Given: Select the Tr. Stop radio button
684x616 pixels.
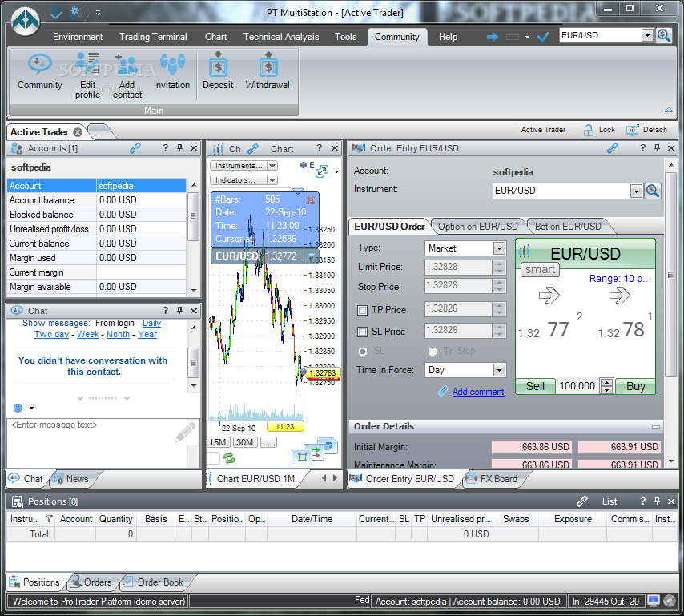Looking at the screenshot, I should (x=433, y=351).
